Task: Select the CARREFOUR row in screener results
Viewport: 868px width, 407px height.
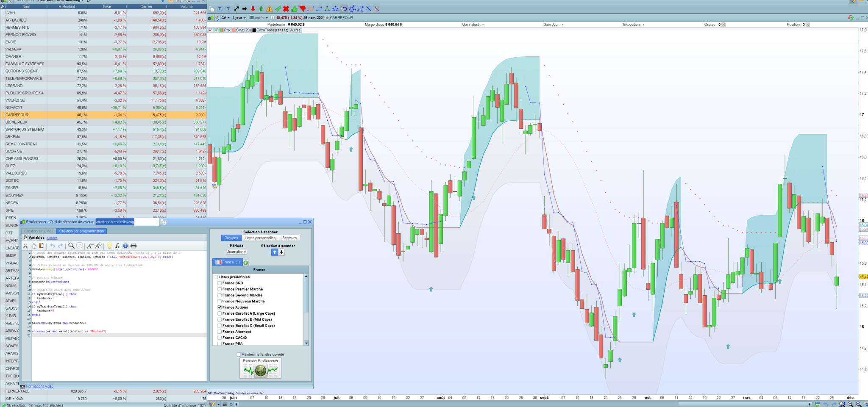Action: (x=104, y=115)
